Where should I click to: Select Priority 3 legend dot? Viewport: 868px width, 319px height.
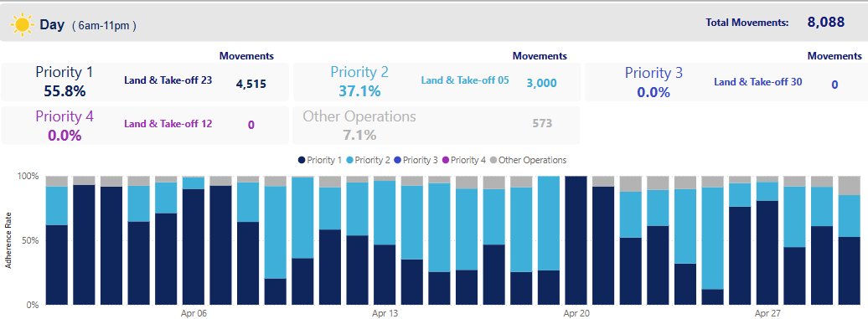397,160
